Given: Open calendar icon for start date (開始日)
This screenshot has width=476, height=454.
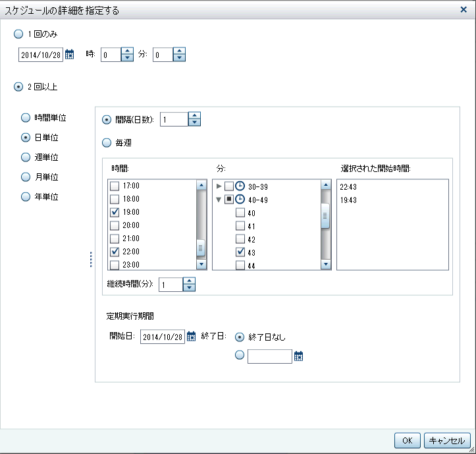Looking at the screenshot, I should pyautogui.click(x=192, y=336).
